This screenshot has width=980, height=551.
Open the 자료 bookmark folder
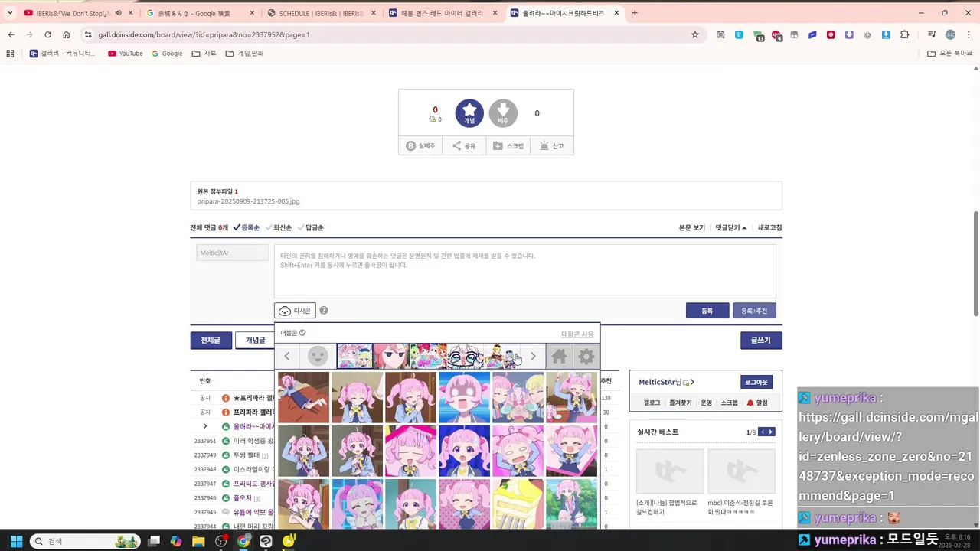pos(204,54)
